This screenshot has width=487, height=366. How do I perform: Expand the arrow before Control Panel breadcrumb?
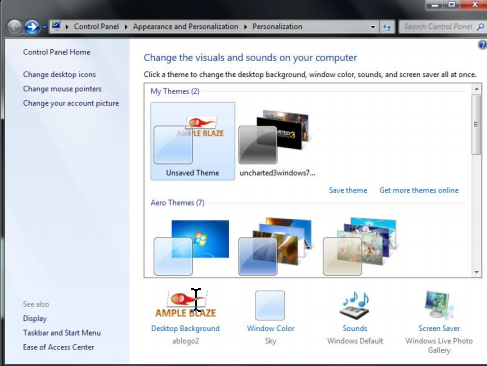tap(67, 27)
